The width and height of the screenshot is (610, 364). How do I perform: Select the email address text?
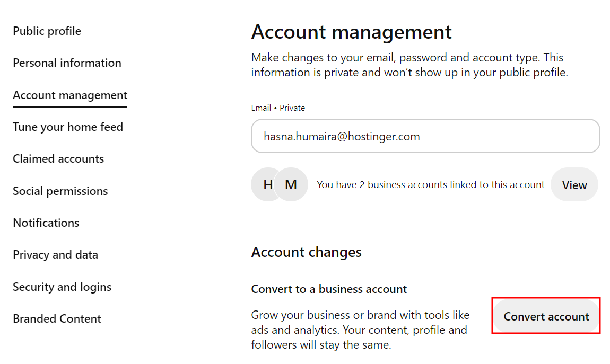(x=341, y=136)
